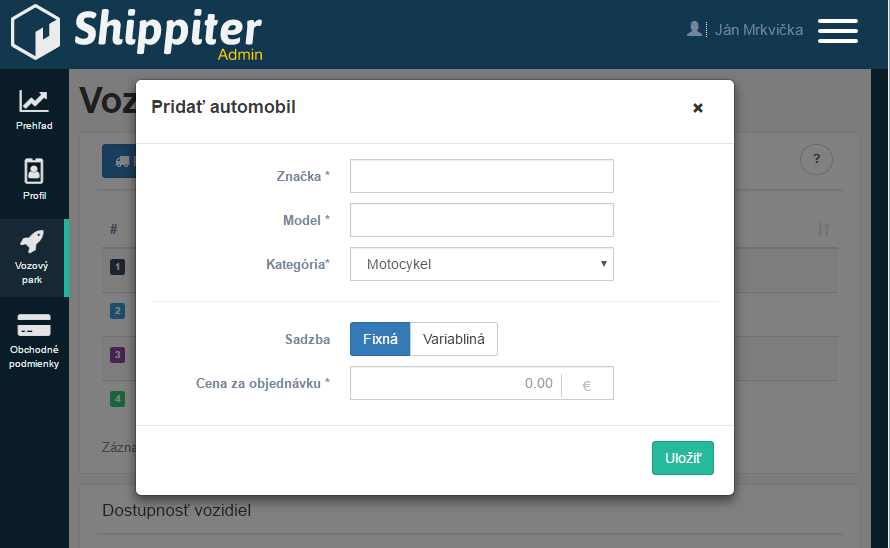Open Obchodné podmienky card icon

(x=34, y=327)
